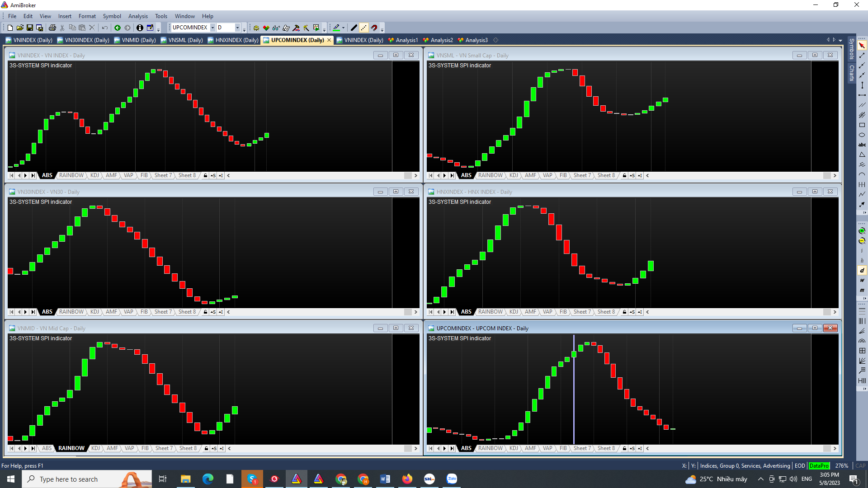
Task: Click the green Back navigation arrow
Action: pyautogui.click(x=118, y=28)
